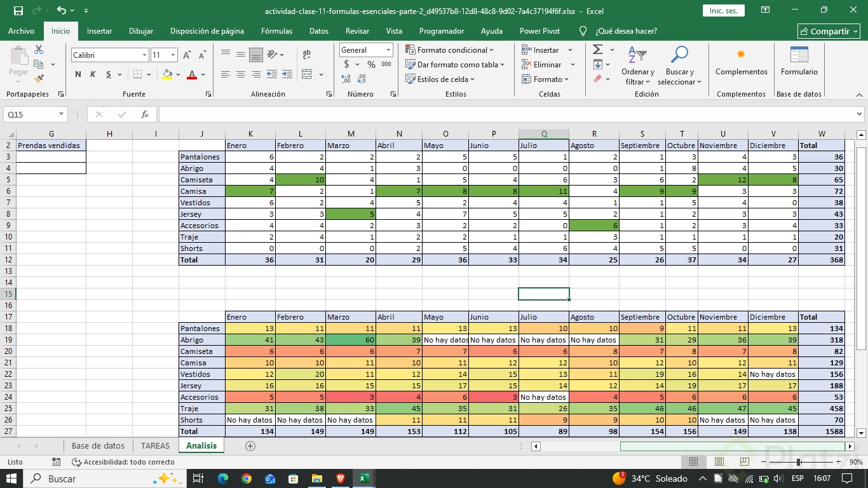Screen dimensions: 868x488
Task: Expand the General number format dropdown
Action: click(388, 50)
